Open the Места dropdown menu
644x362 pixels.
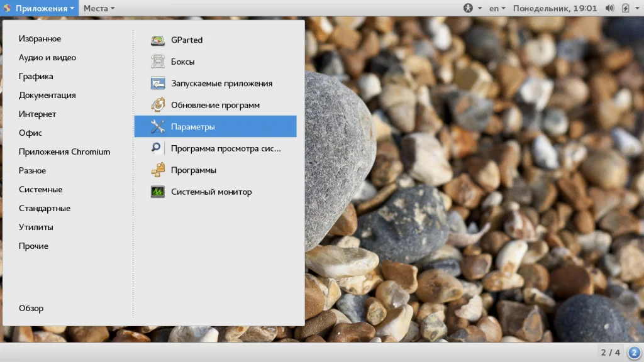pyautogui.click(x=99, y=8)
